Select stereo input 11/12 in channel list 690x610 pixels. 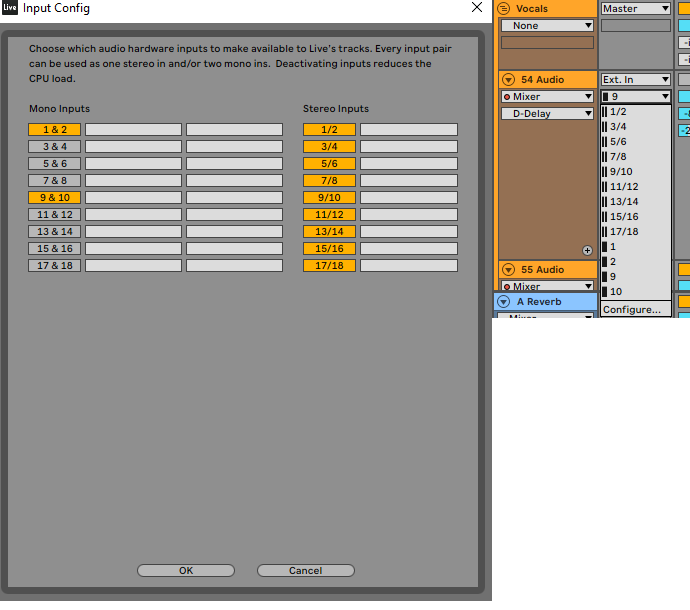pyautogui.click(x=636, y=187)
